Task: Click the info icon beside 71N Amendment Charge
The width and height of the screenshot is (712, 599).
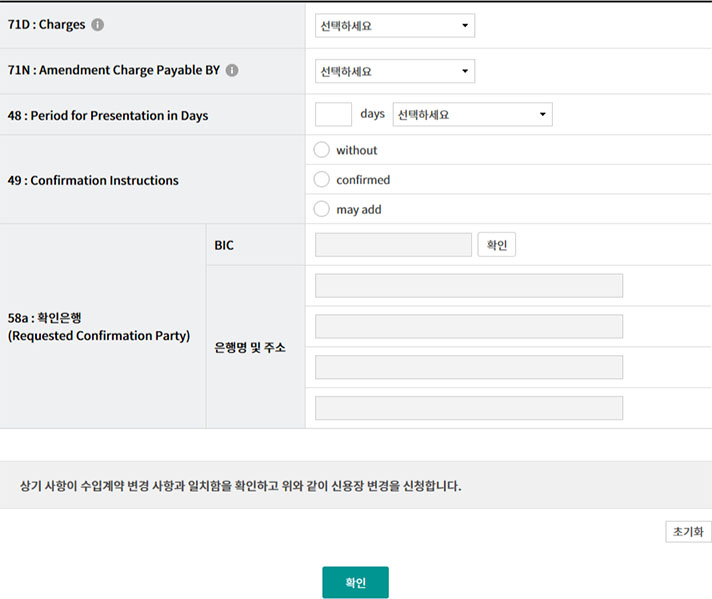Action: pyautogui.click(x=232, y=71)
